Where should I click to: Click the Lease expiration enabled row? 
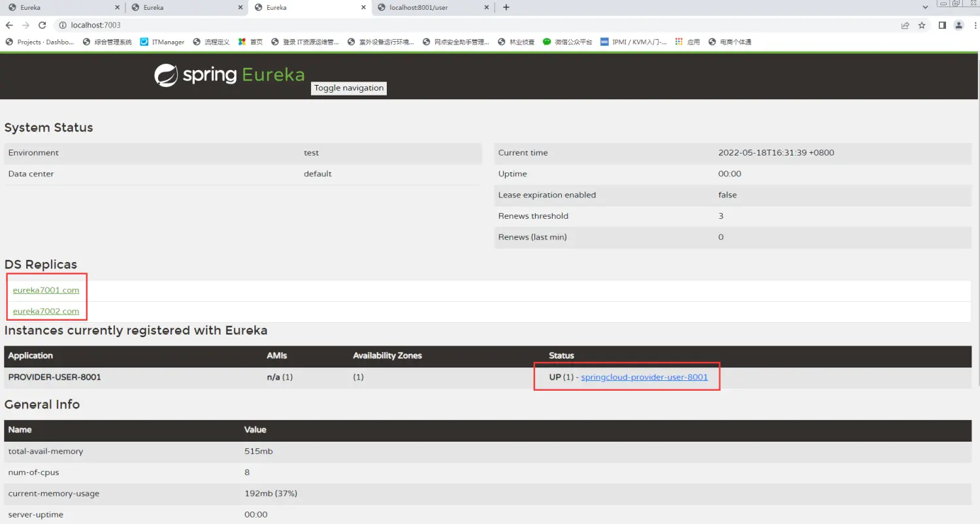[x=733, y=195]
